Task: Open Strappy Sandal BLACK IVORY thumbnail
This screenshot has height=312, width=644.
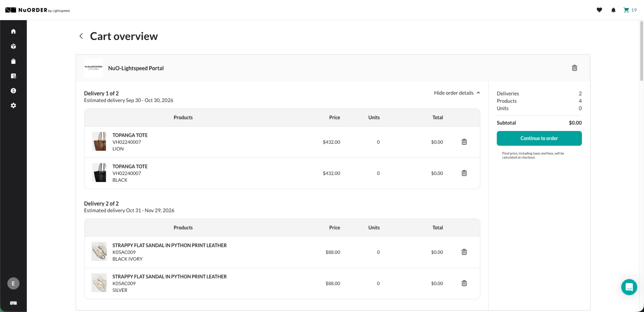Action: coord(99,252)
